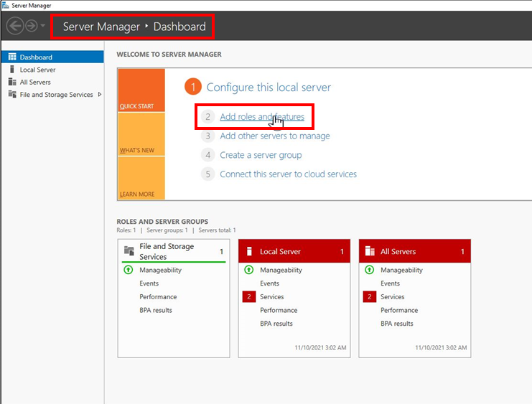Click the Dashboard breadcrumb title
Image resolution: width=532 pixels, height=404 pixels.
(x=179, y=27)
